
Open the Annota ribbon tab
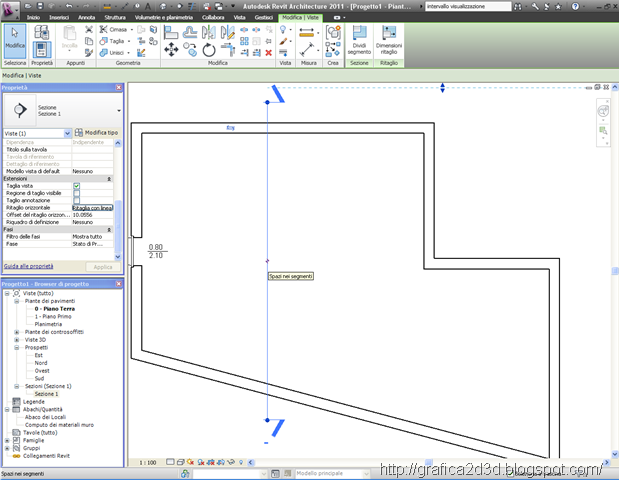86,17
